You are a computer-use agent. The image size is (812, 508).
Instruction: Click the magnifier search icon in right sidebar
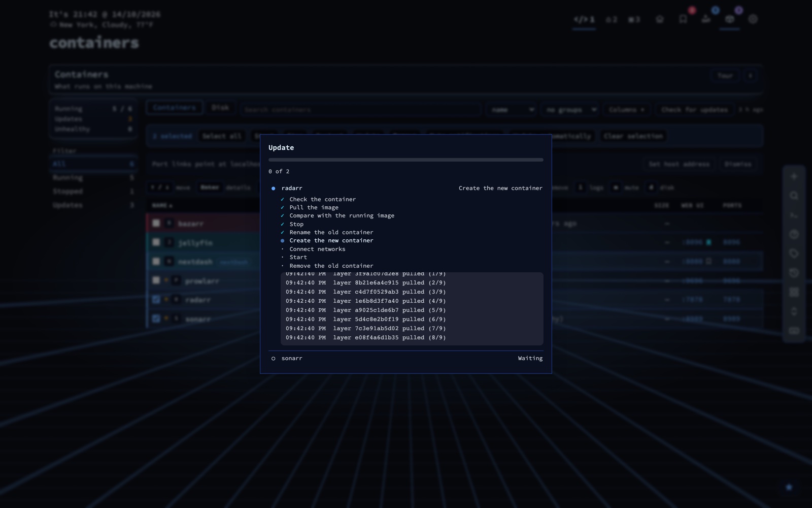[794, 196]
